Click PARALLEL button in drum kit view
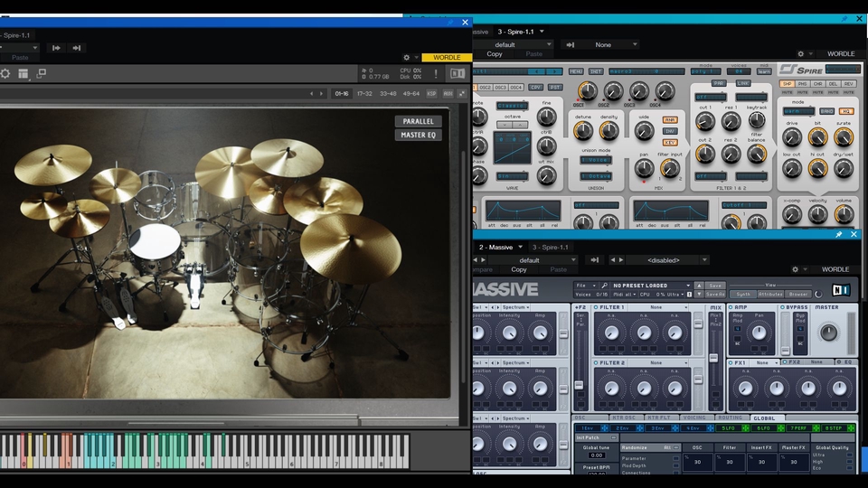Image resolution: width=868 pixels, height=488 pixels. (419, 121)
